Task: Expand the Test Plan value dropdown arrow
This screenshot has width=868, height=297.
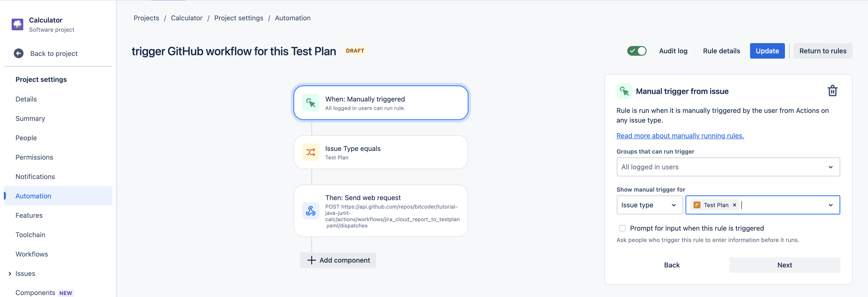Action: [830, 205]
